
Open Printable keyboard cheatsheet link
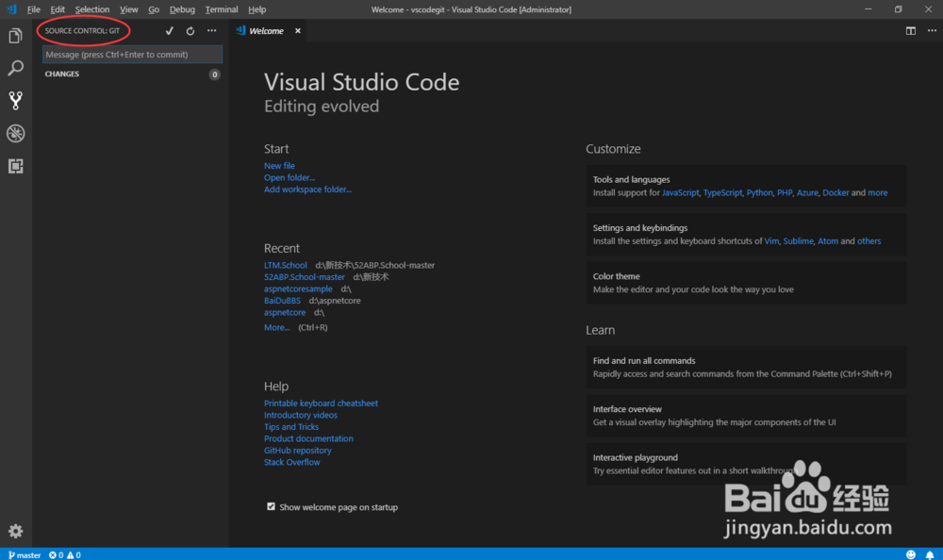coord(322,403)
